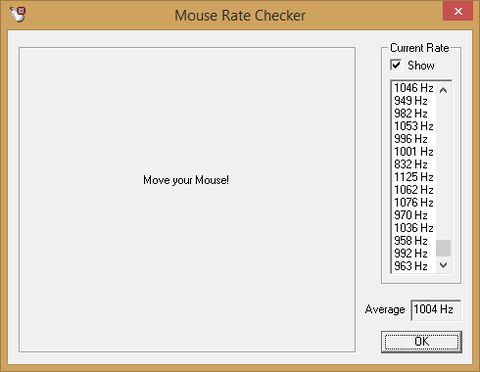This screenshot has width=480, height=372.
Task: Click the Move your Mouse test area
Action: click(x=187, y=199)
